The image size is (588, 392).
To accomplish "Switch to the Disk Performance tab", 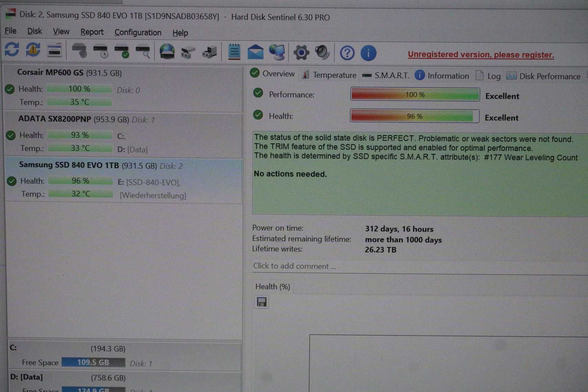I will click(x=543, y=76).
